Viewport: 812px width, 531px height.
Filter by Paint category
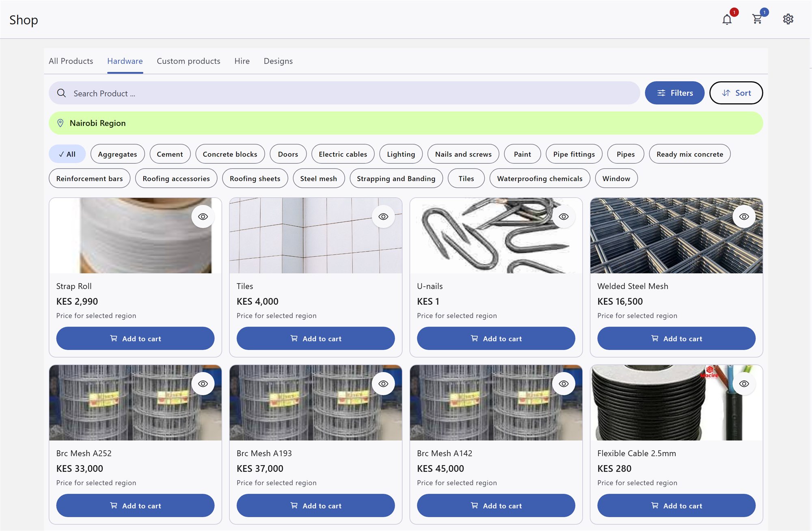pyautogui.click(x=522, y=154)
